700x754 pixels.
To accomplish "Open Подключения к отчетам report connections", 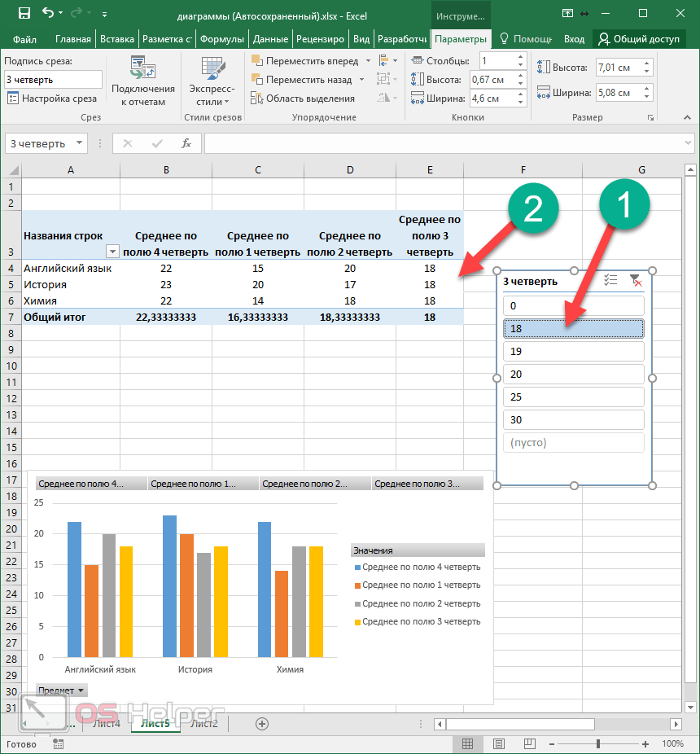I will pos(143,83).
